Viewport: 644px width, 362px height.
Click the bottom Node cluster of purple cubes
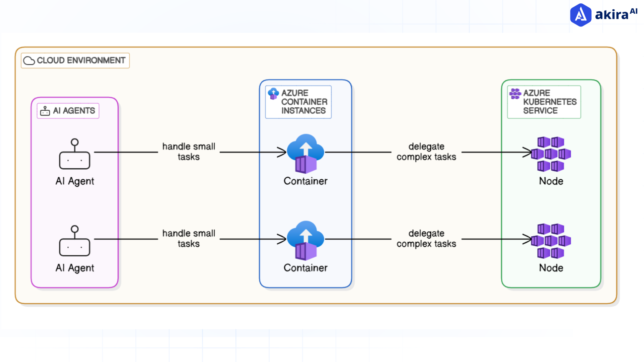(551, 241)
